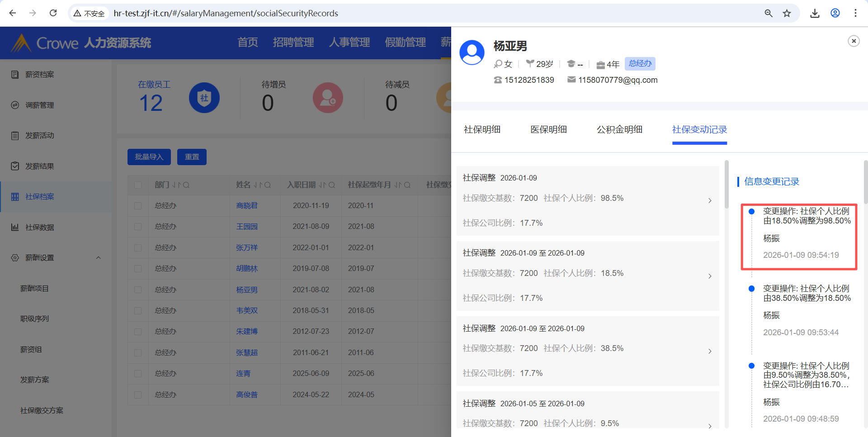The width and height of the screenshot is (868, 437).
Task: Tick the checkbox for the 商晓君 row
Action: point(138,206)
